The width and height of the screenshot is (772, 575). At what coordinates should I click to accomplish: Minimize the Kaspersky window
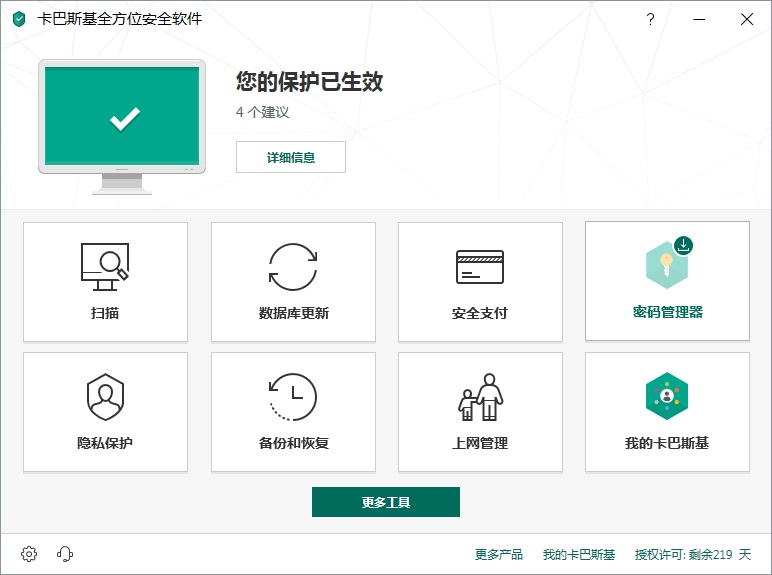click(x=699, y=19)
